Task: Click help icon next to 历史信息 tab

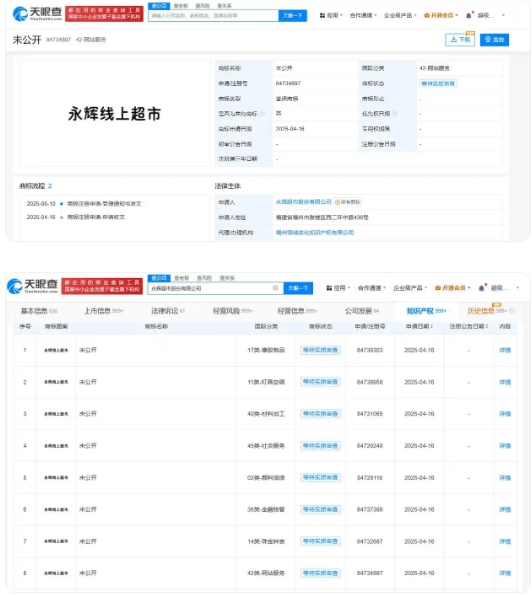Action: point(512,311)
